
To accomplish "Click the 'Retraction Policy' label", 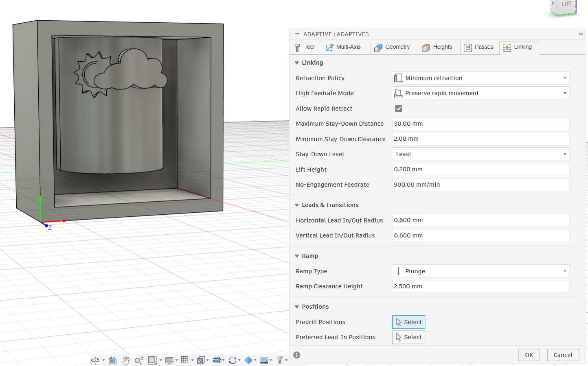I will coord(320,78).
